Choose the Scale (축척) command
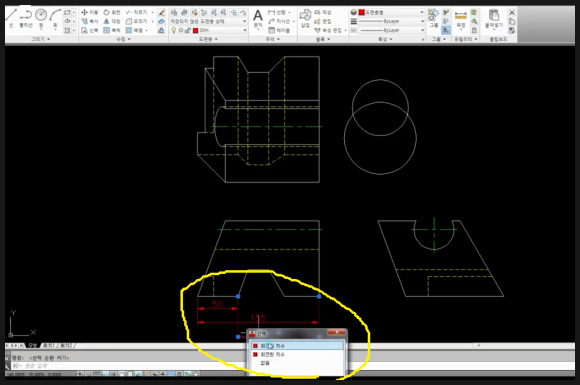The height and width of the screenshot is (385, 580). coord(112,30)
